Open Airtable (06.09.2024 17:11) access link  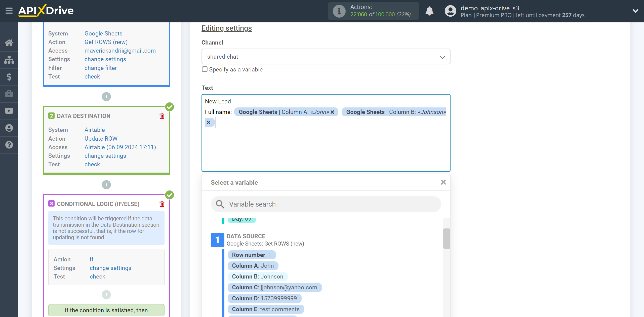(120, 147)
